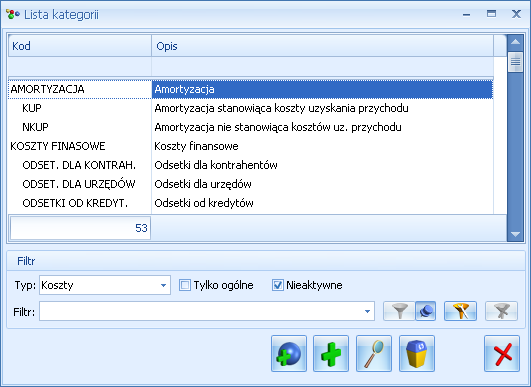The image size is (531, 387).
Task: Open filter constructor funnel-with-tools icon
Action: [461, 311]
